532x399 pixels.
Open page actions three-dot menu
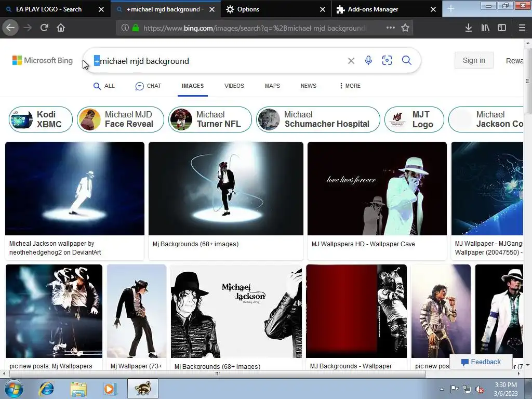(x=391, y=28)
